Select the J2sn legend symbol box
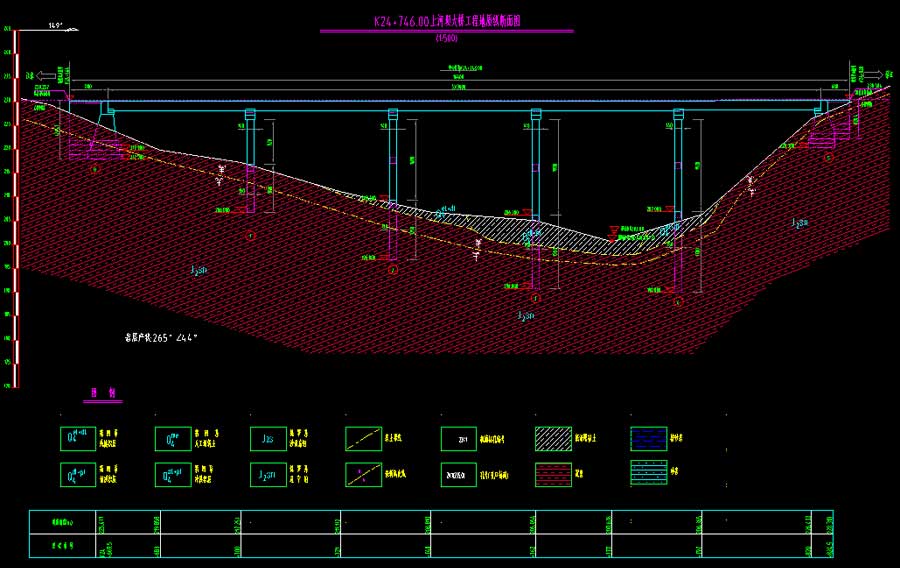Image resolution: width=900 pixels, height=568 pixels. tap(267, 474)
